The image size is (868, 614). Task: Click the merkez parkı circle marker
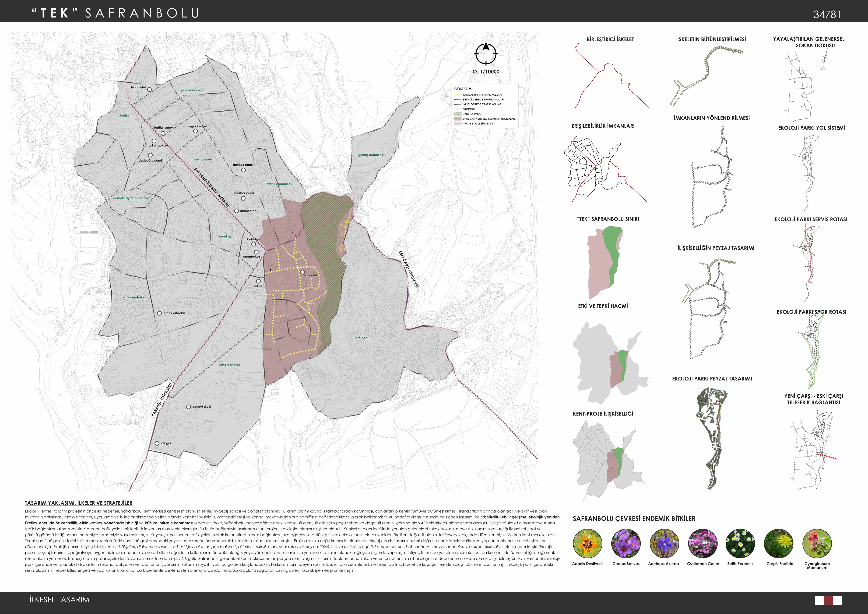[243, 198]
